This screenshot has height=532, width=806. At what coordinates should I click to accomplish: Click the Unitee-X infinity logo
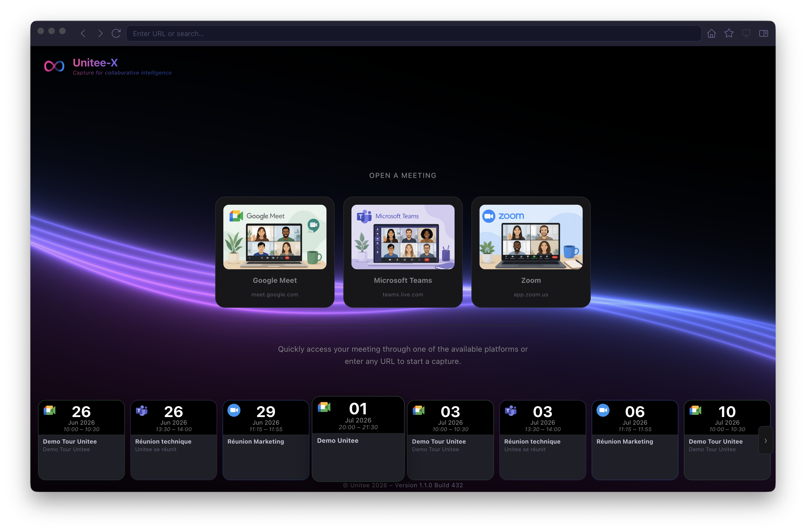coord(54,66)
